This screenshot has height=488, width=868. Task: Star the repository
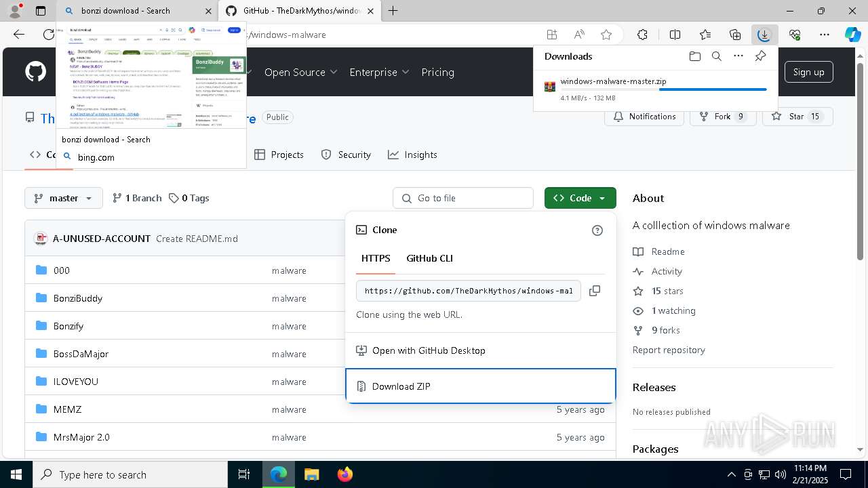[797, 117]
